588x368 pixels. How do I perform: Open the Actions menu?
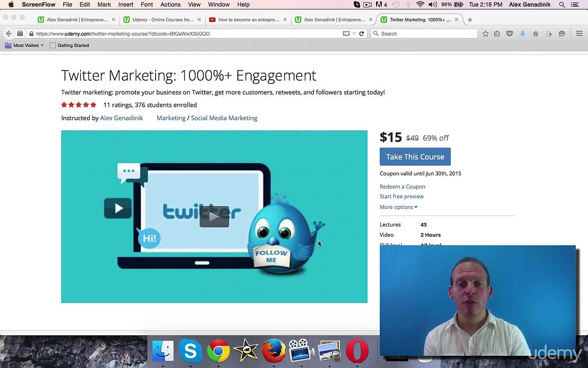[x=170, y=5]
